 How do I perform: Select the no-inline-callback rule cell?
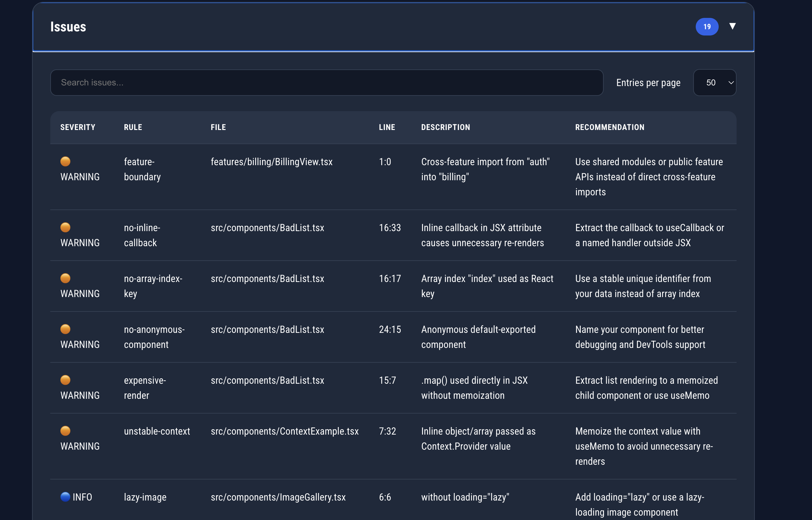point(142,235)
